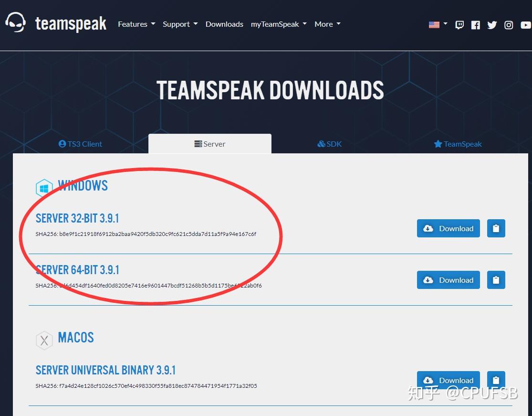
Task: Open TeamSpeak's Twitch channel icon
Action: click(459, 24)
